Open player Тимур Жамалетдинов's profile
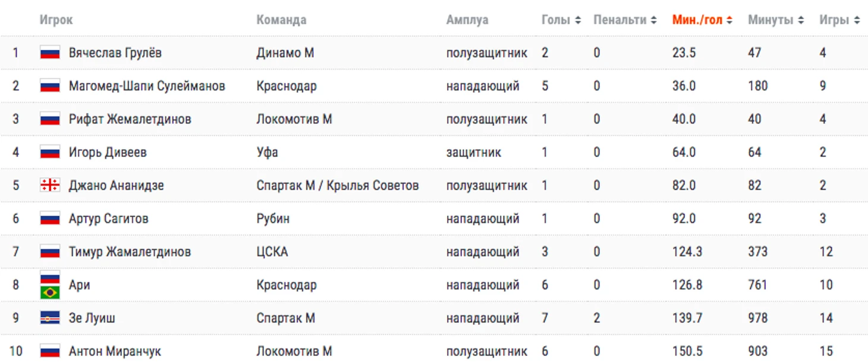868x363 pixels. pos(130,252)
